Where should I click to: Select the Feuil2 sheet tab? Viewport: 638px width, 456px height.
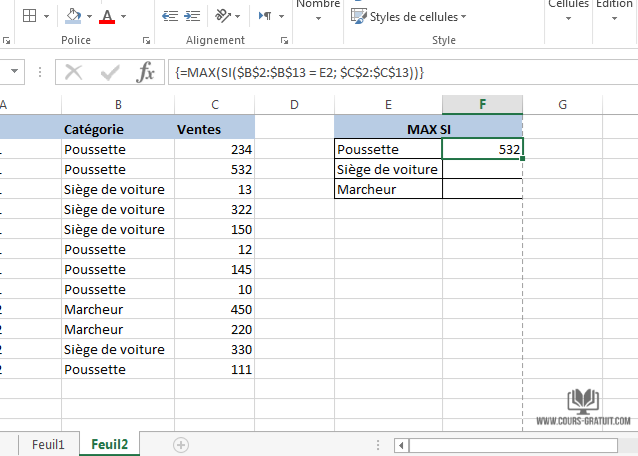[x=111, y=443]
